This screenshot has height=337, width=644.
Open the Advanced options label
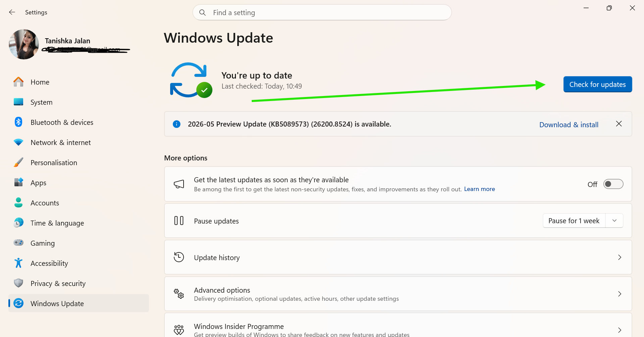[x=222, y=290]
